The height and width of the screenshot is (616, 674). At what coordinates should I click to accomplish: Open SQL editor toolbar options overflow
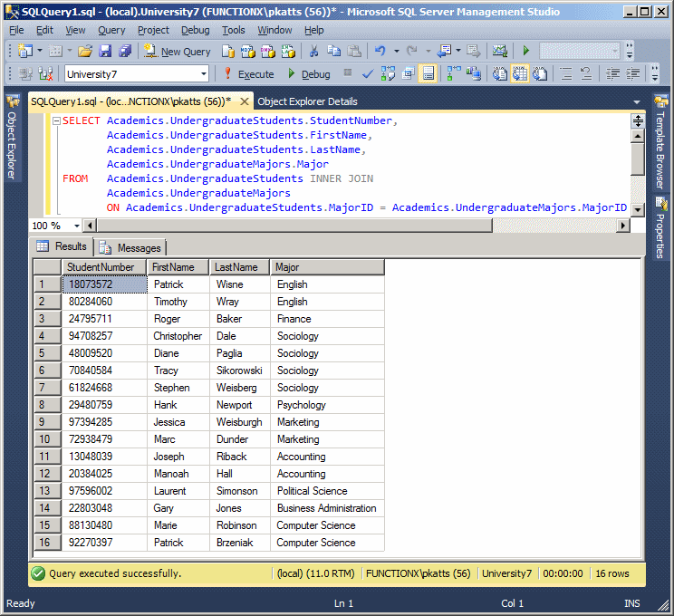tap(655, 74)
